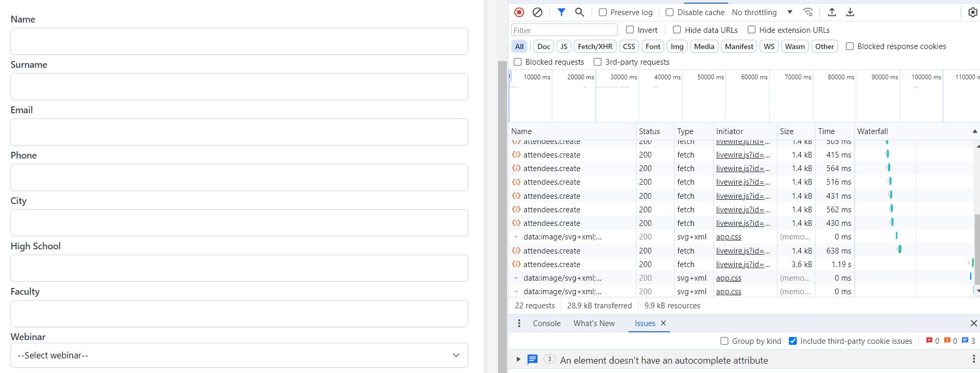Viewport: 980px width, 373px height.
Task: Close the Issues drawer tab
Action: coord(664,323)
